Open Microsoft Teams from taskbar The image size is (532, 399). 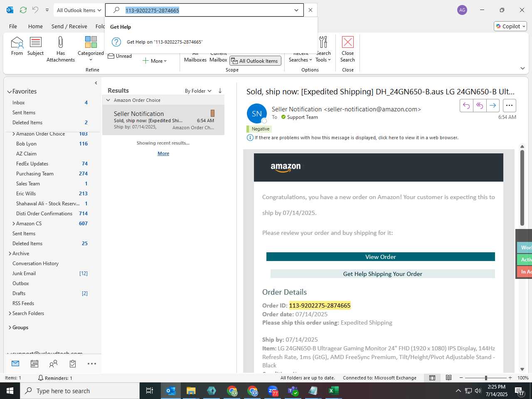(x=293, y=391)
